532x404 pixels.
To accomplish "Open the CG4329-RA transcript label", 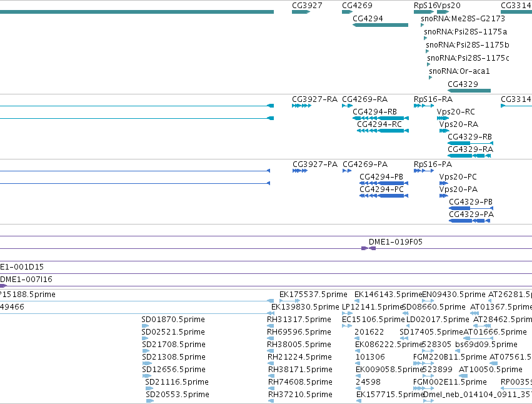I will [x=471, y=149].
